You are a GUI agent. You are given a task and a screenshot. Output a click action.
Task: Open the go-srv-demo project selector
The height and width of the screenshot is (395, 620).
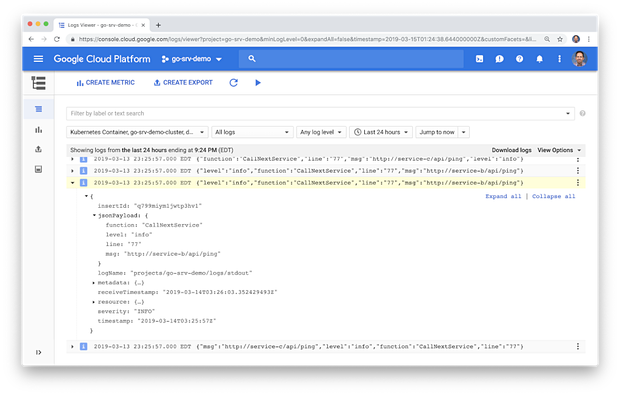(192, 59)
